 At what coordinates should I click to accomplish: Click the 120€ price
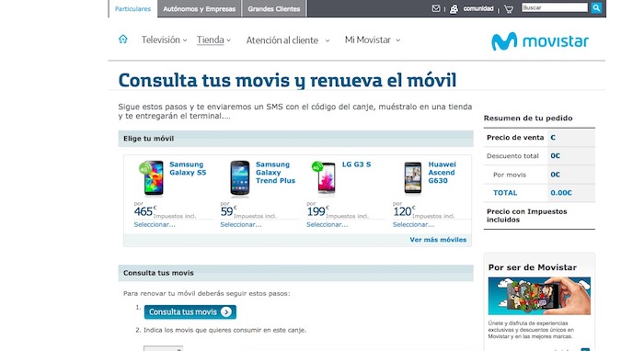[x=404, y=211]
